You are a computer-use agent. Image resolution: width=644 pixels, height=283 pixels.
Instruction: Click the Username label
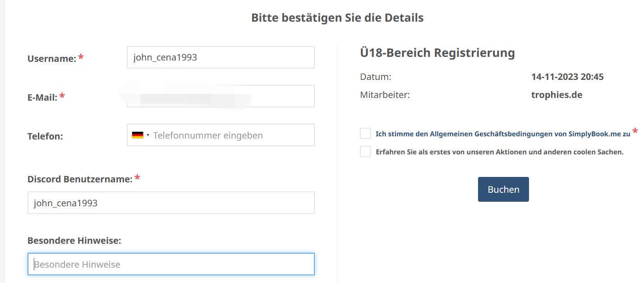pos(52,59)
